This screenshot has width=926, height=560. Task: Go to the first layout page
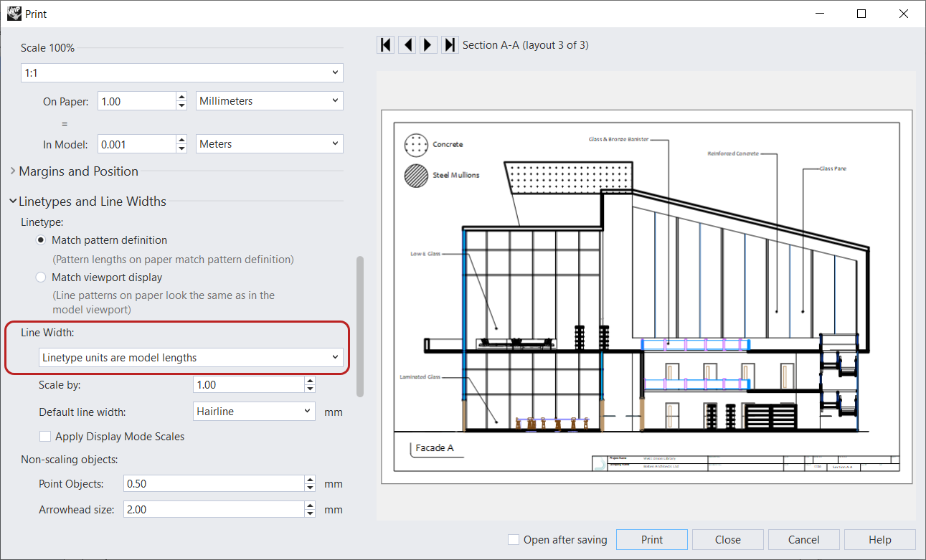(386, 45)
